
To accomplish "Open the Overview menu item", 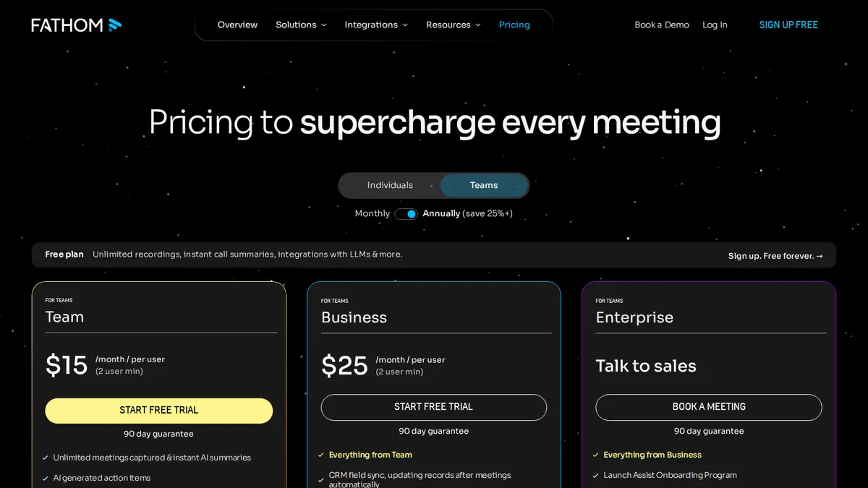I will click(237, 25).
